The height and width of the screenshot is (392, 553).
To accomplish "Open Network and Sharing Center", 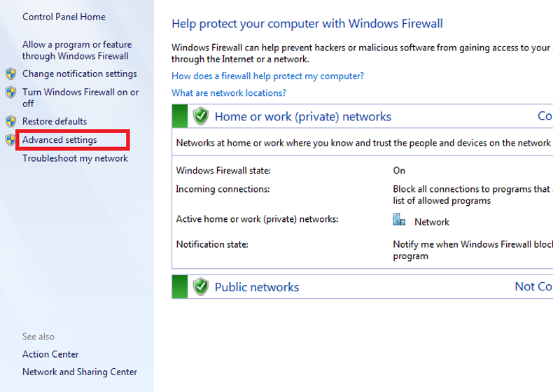I will tap(80, 372).
